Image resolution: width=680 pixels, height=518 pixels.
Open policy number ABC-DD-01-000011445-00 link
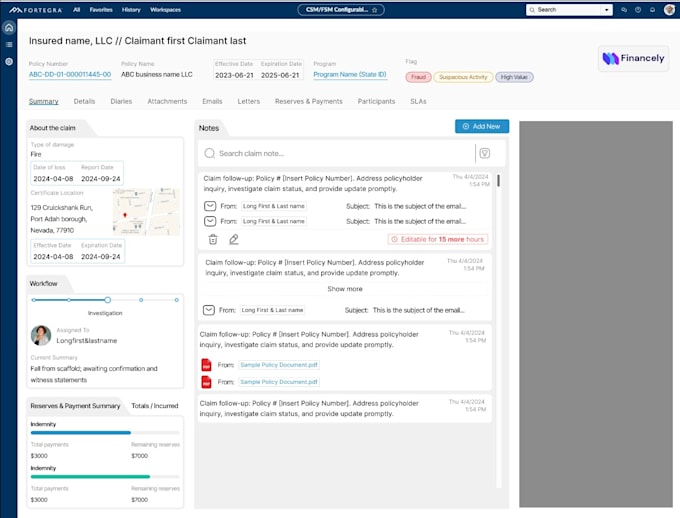tap(69, 74)
